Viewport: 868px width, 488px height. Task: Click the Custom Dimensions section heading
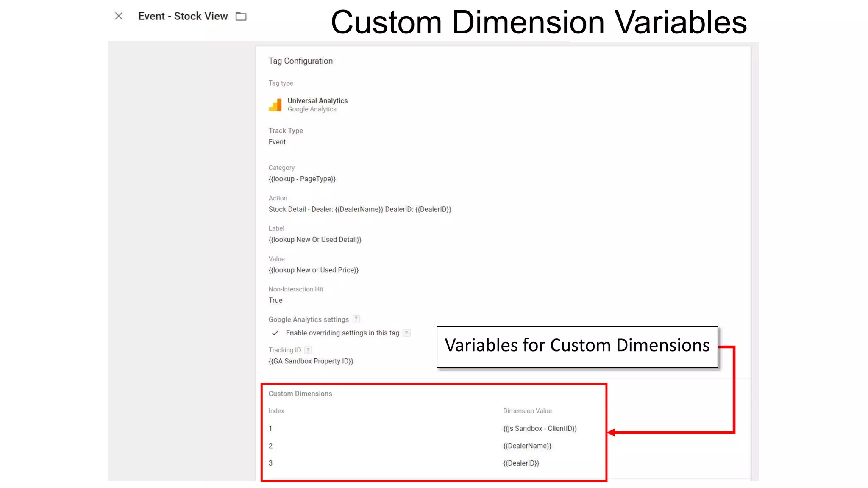tap(300, 394)
